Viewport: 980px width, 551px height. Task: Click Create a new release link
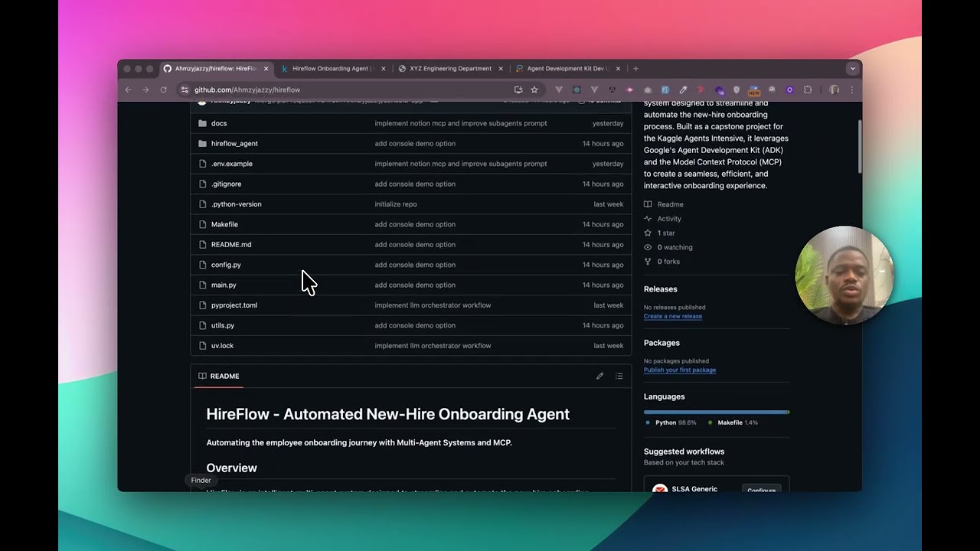click(x=673, y=316)
